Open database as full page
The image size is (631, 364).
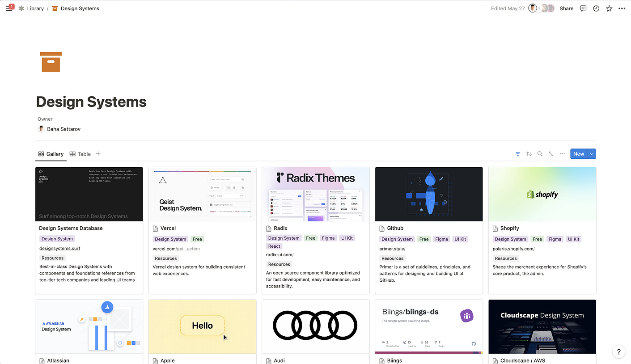click(551, 154)
